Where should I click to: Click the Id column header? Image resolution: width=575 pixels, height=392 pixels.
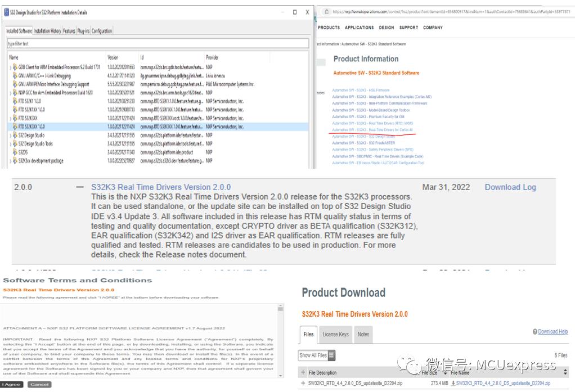coord(142,57)
